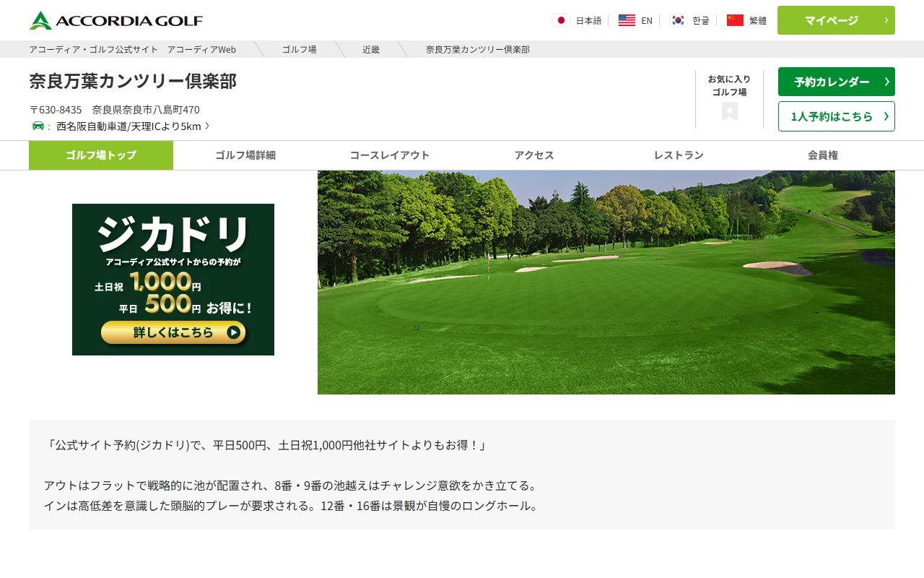Open マイページ button
The height and width of the screenshot is (578, 924).
[x=836, y=20]
